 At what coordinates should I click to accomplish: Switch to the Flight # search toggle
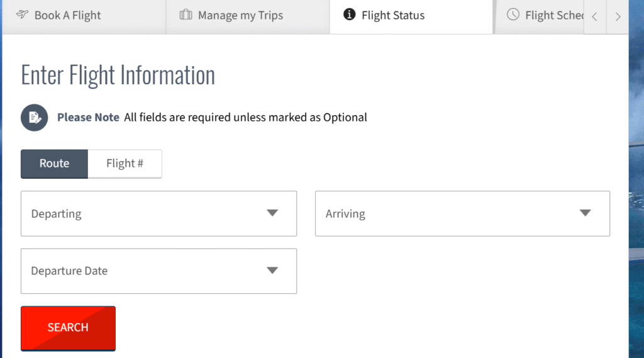(x=125, y=164)
